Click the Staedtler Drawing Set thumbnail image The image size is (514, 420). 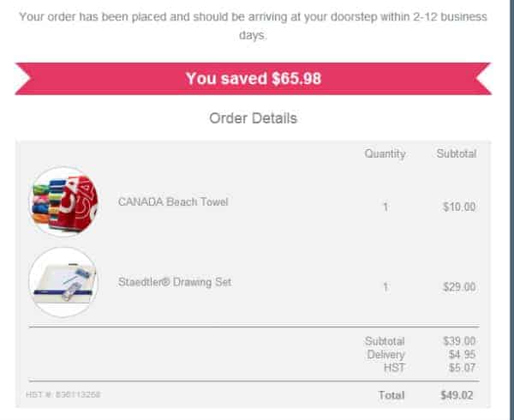[63, 282]
